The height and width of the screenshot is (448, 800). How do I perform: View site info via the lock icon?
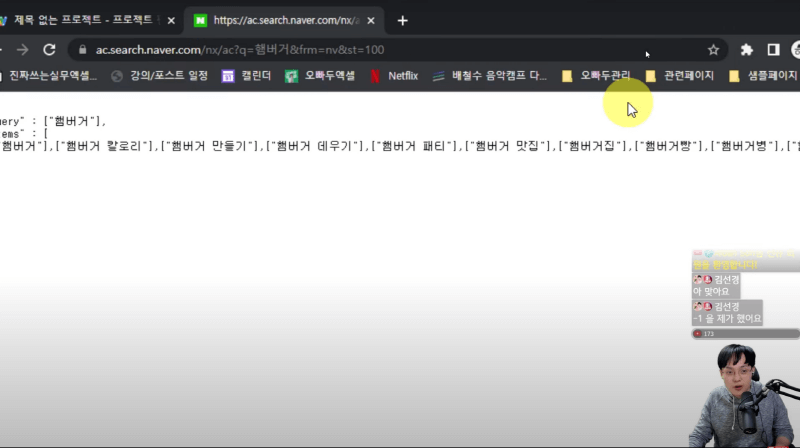tap(83, 49)
